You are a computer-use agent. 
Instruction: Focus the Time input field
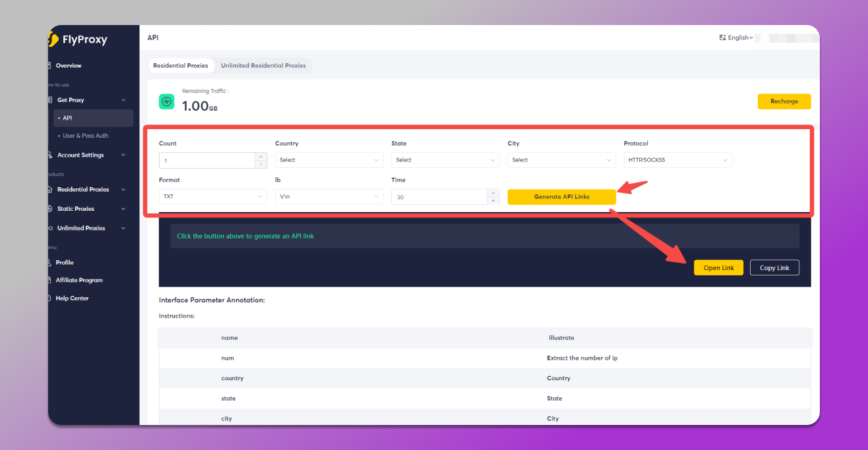[439, 197]
